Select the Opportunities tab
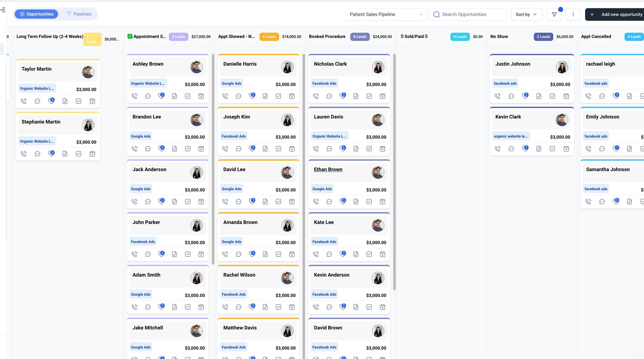This screenshot has width=644, height=359. click(36, 14)
